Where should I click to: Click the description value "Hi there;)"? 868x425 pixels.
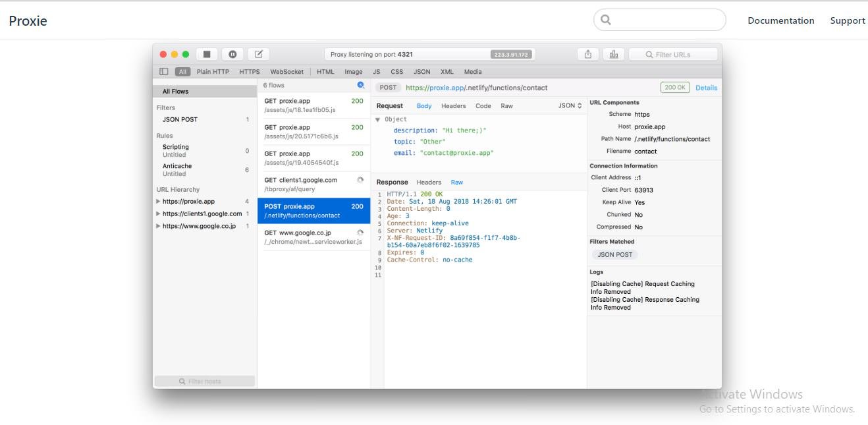(x=464, y=130)
